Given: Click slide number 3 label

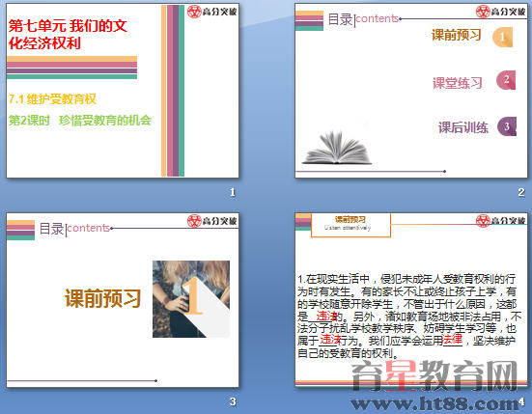Looking at the screenshot, I should tap(233, 401).
